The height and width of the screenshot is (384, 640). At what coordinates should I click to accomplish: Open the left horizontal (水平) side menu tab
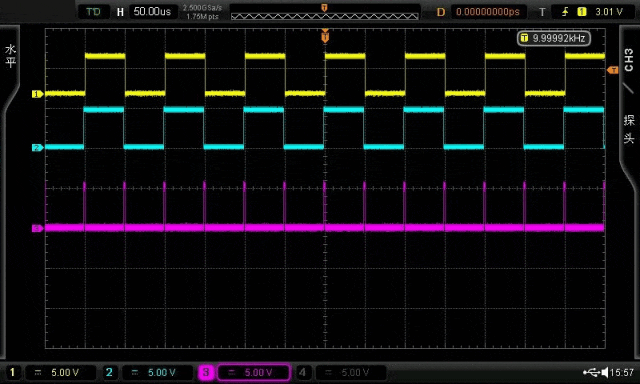10,56
